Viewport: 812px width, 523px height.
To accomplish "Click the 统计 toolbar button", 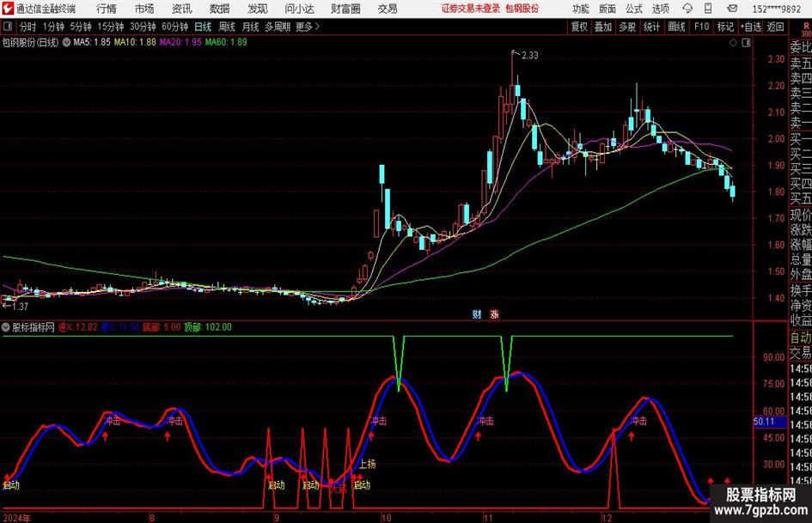I will coord(651,27).
